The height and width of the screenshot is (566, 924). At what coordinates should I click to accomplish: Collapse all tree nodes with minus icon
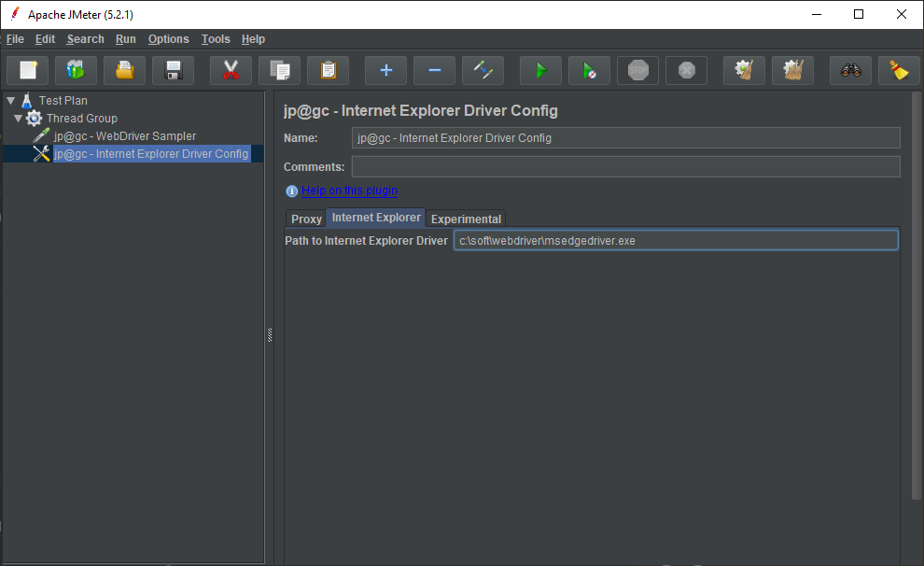[x=434, y=70]
